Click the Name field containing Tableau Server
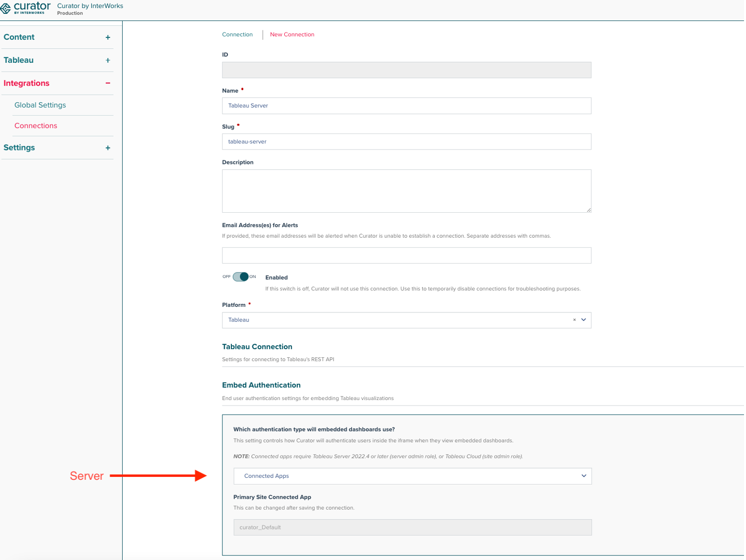This screenshot has width=746, height=560. 406,106
